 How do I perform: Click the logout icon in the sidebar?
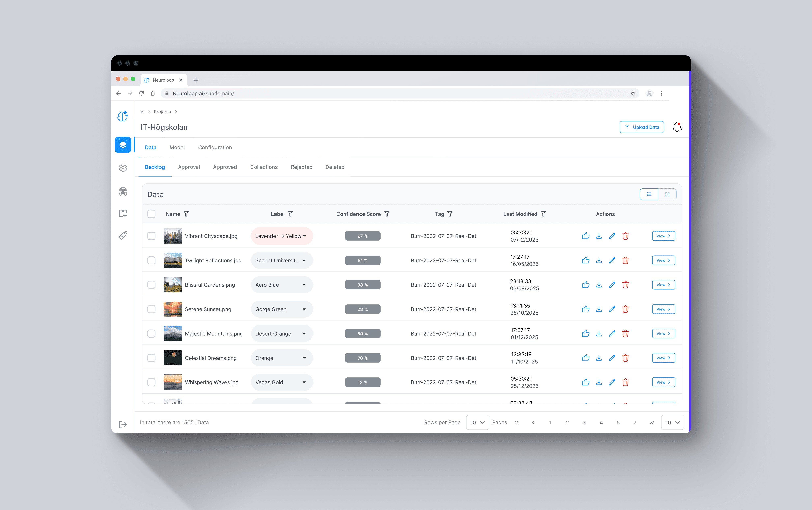pyautogui.click(x=123, y=424)
